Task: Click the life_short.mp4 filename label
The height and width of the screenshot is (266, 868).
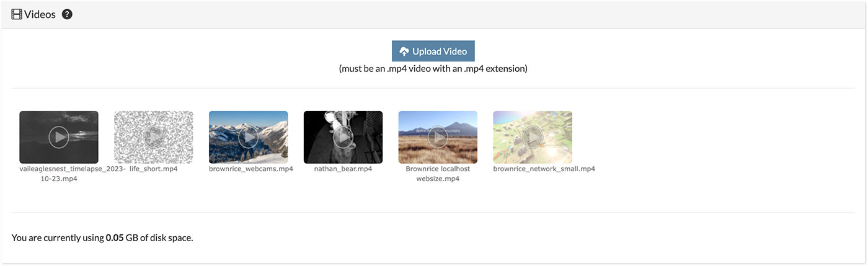Action: click(153, 169)
